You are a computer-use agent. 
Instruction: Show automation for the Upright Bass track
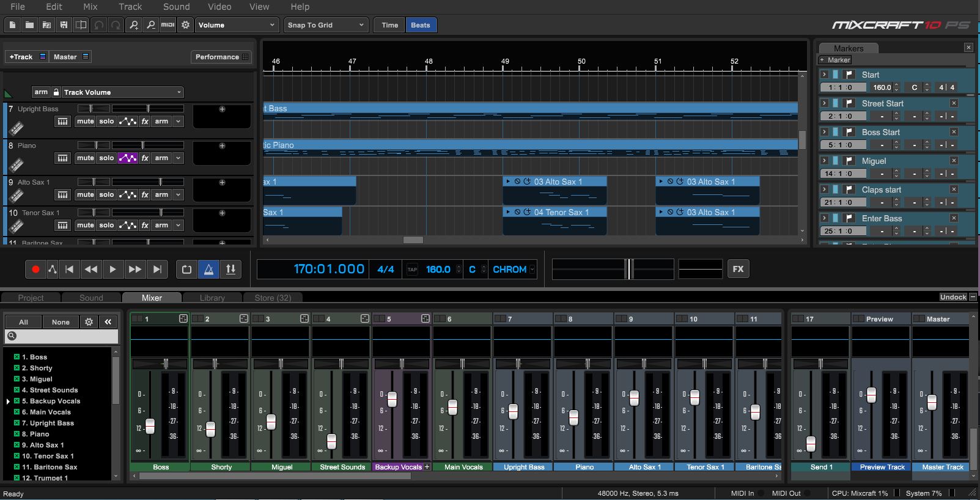(128, 122)
